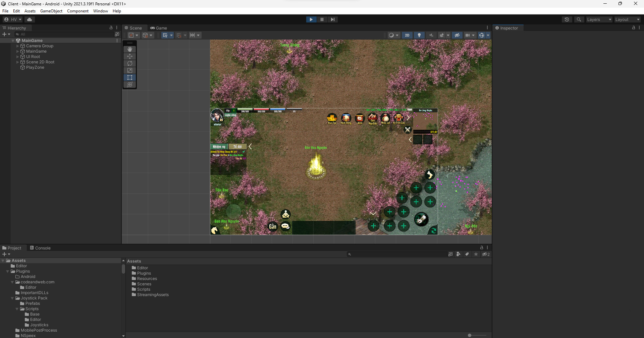Click the Hierarchy search field
This screenshot has height=338, width=644.
tap(64, 34)
